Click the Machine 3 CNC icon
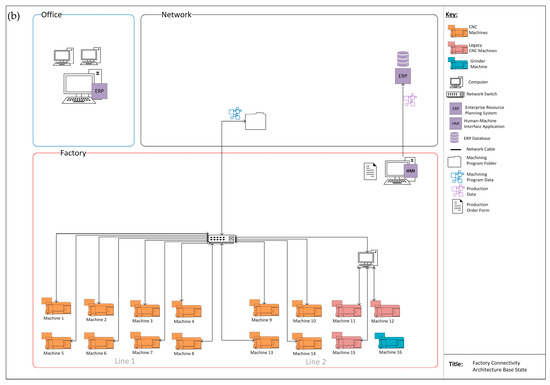The width and height of the screenshot is (550, 385). pyautogui.click(x=145, y=309)
